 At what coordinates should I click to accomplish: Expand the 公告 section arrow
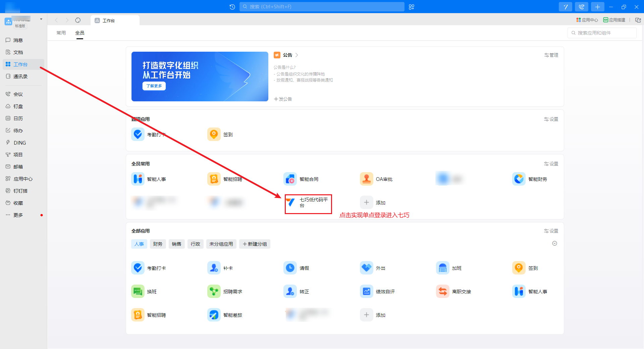tap(297, 55)
